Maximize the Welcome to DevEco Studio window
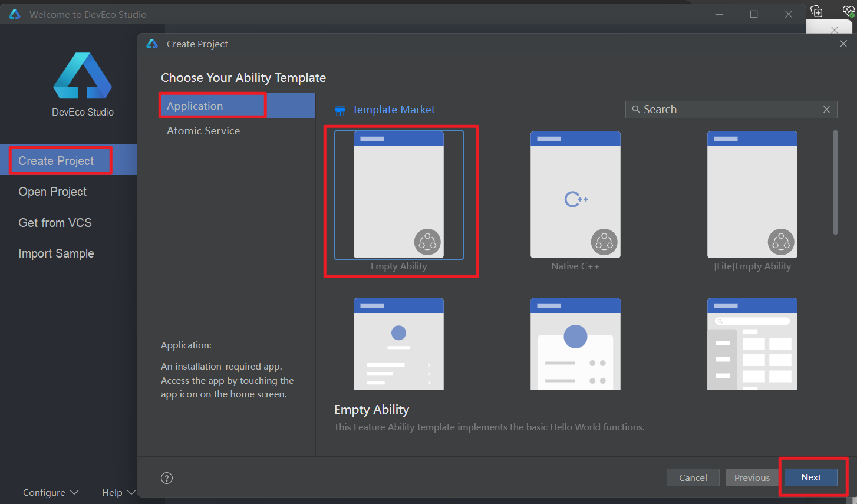 (x=754, y=14)
